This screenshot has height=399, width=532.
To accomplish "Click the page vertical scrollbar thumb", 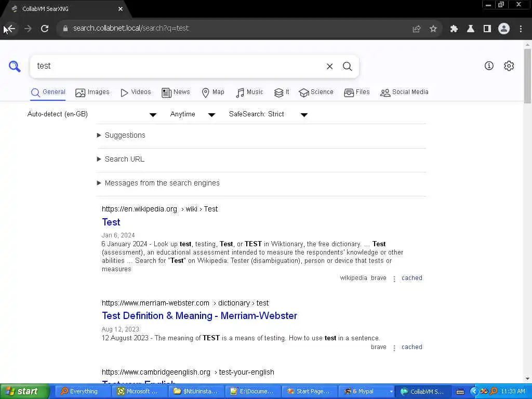I will (527, 76).
